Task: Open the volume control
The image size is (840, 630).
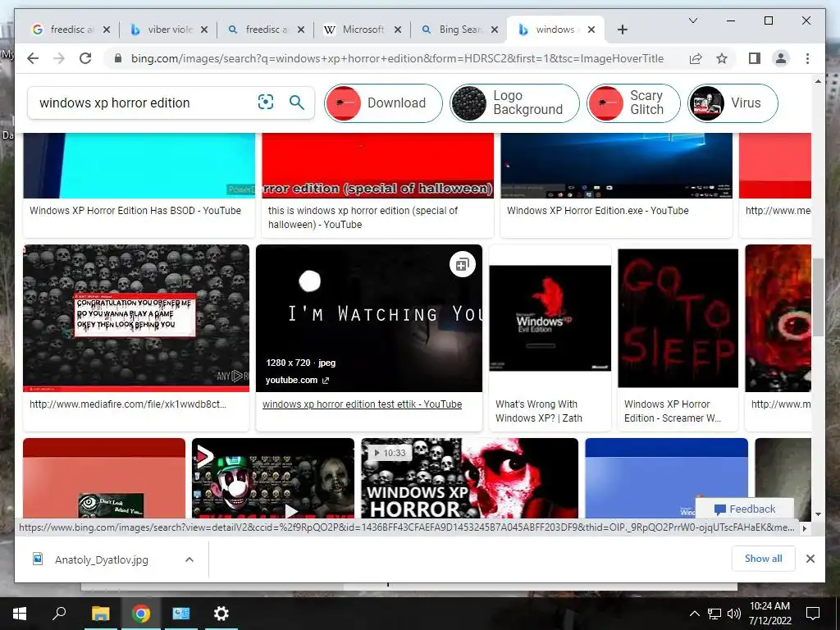Action: (734, 614)
